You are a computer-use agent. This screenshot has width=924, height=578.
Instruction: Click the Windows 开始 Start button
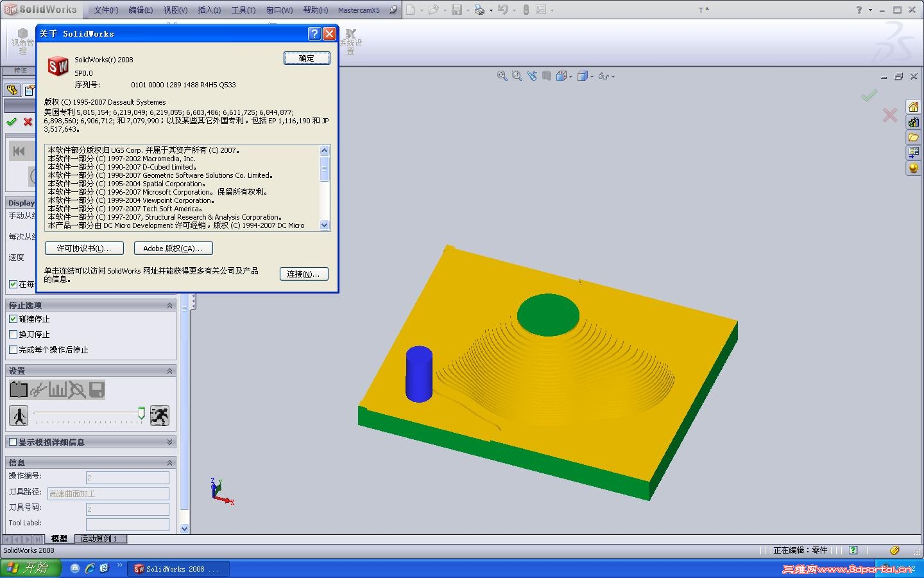click(30, 568)
